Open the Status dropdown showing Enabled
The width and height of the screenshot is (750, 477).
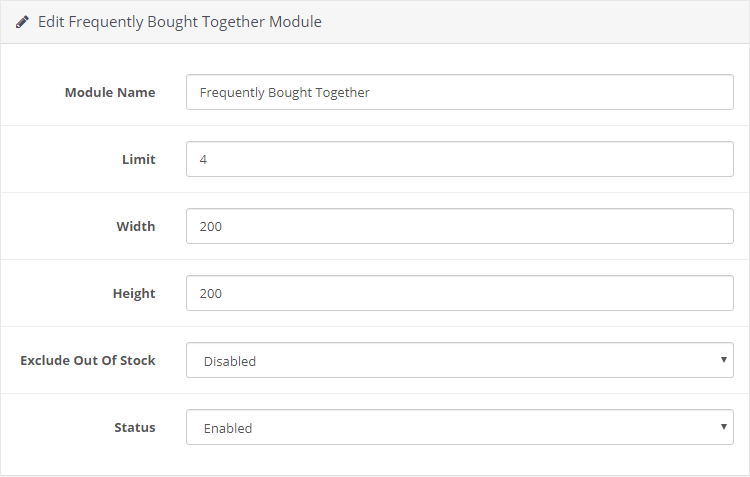(x=460, y=427)
